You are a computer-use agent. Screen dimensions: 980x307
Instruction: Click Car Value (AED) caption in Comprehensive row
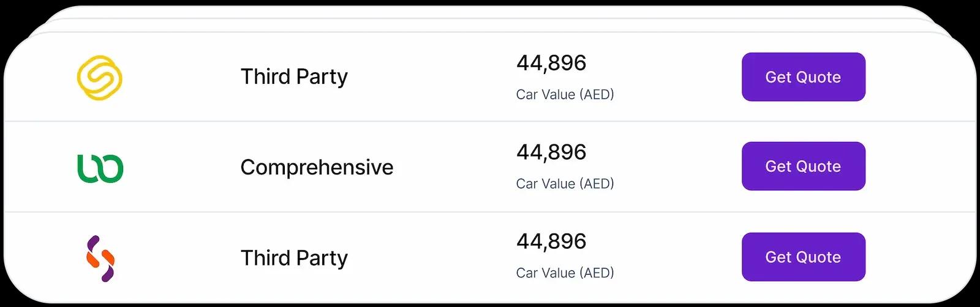pos(565,184)
